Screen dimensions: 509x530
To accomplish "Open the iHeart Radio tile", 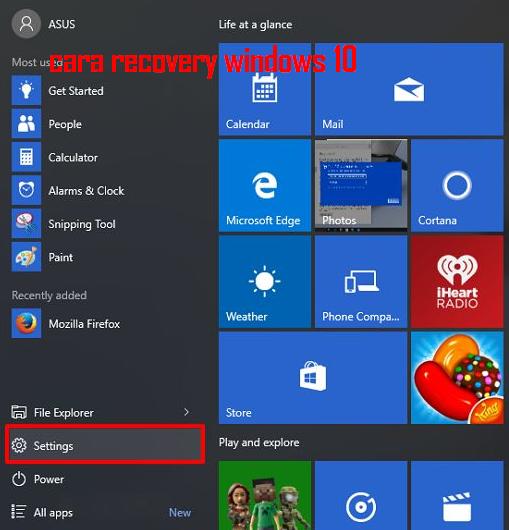I will tap(457, 282).
